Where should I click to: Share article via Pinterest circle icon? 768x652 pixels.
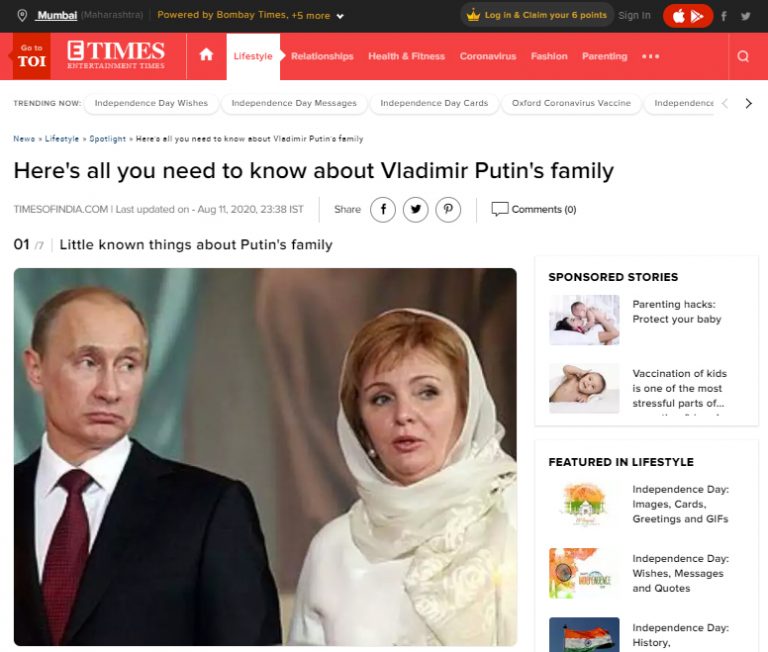coord(448,210)
